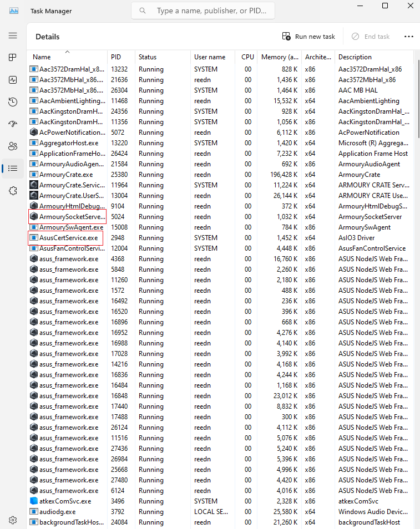The width and height of the screenshot is (420, 529).
Task: Select asus_framework.exe with PID 4368
Action: coord(69,259)
